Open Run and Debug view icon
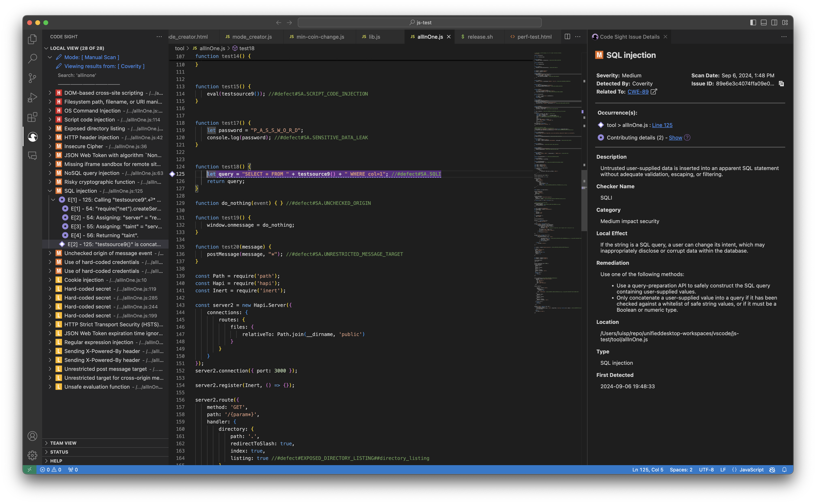 click(x=32, y=98)
